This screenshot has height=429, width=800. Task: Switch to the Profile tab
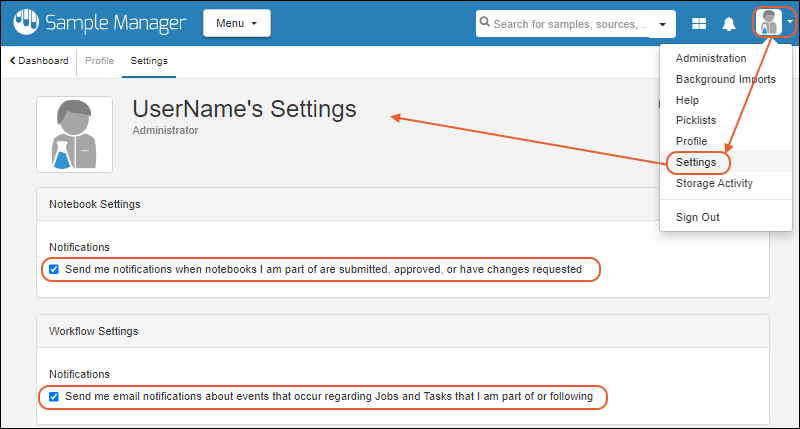pyautogui.click(x=99, y=61)
